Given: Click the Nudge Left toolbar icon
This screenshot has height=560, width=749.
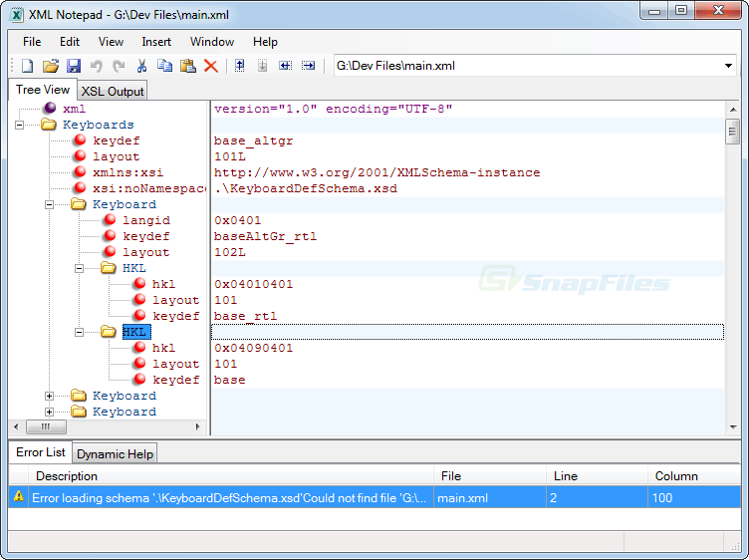Looking at the screenshot, I should point(285,66).
